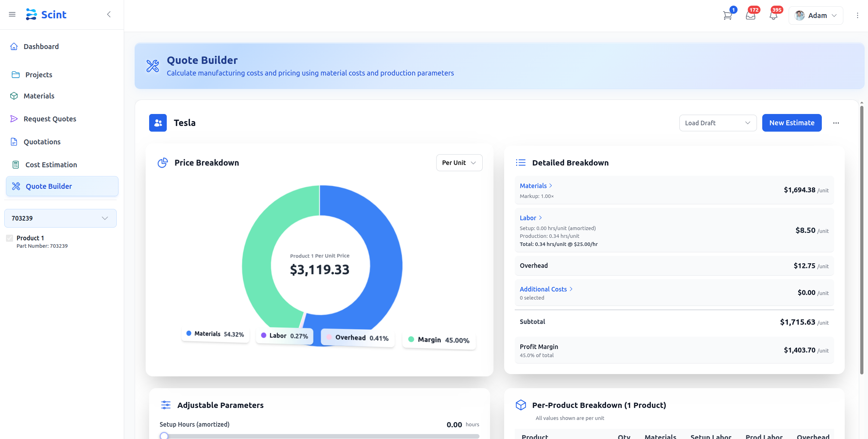The height and width of the screenshot is (439, 868).
Task: Click the Setup Hours slider handle
Action: tap(164, 436)
